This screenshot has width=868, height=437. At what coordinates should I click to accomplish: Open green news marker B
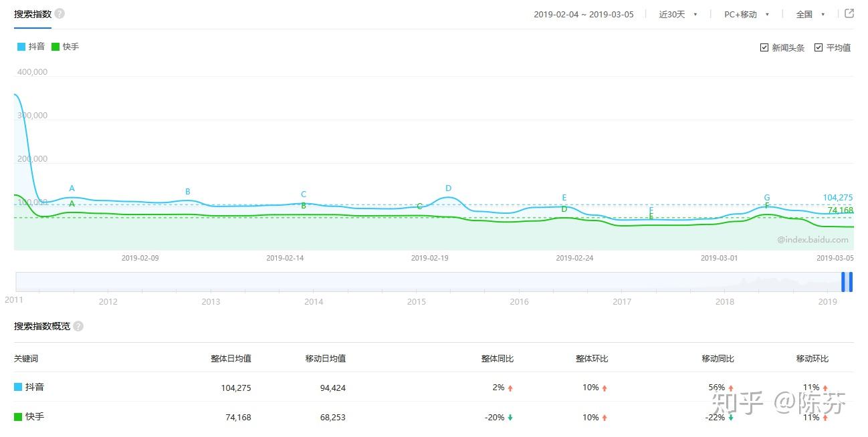point(304,206)
